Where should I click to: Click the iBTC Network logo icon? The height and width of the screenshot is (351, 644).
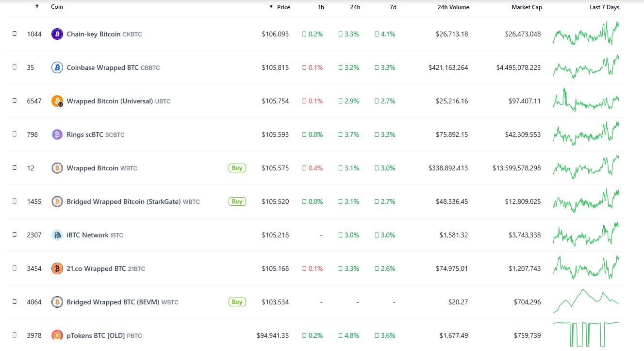point(57,235)
